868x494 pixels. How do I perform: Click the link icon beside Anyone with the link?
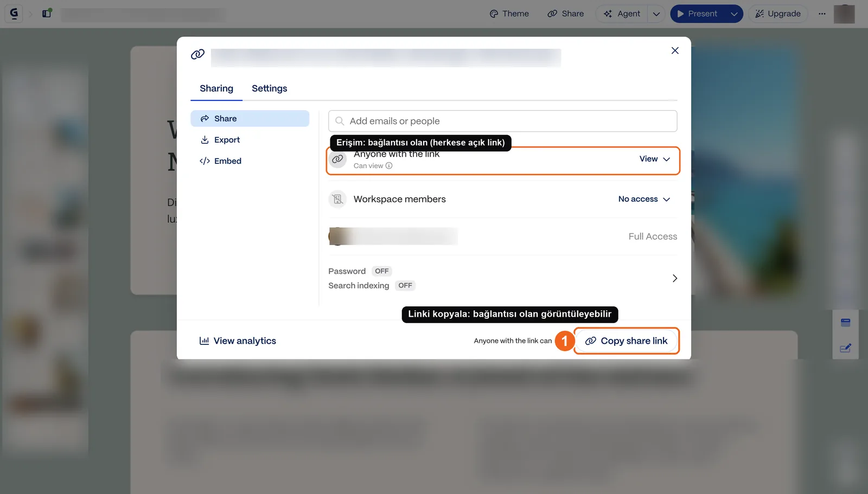[337, 159]
